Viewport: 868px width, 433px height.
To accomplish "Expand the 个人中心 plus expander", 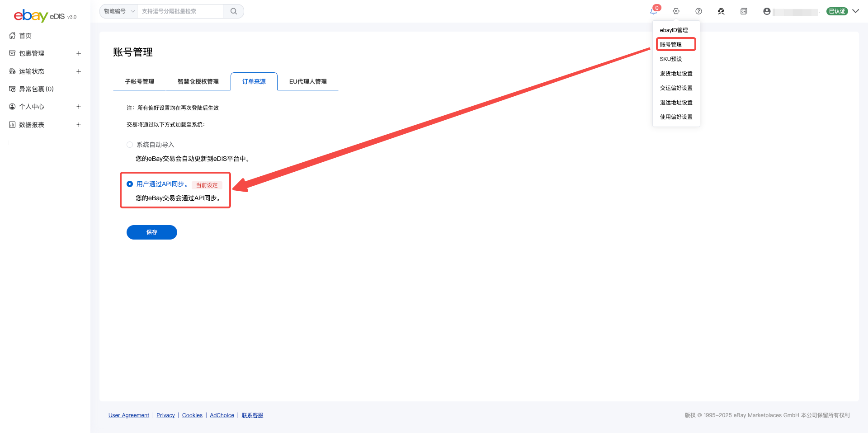I will point(79,107).
